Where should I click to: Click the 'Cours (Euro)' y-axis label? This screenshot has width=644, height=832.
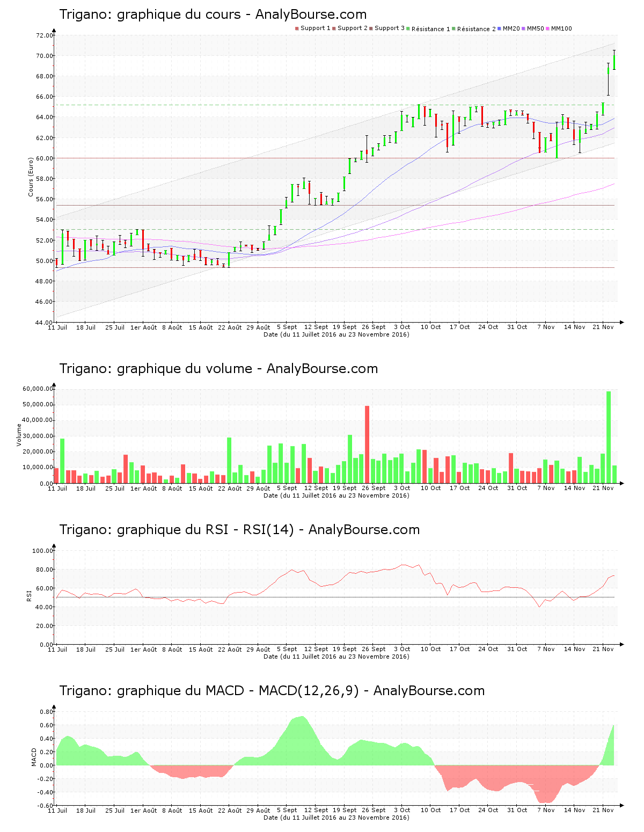[x=31, y=177]
